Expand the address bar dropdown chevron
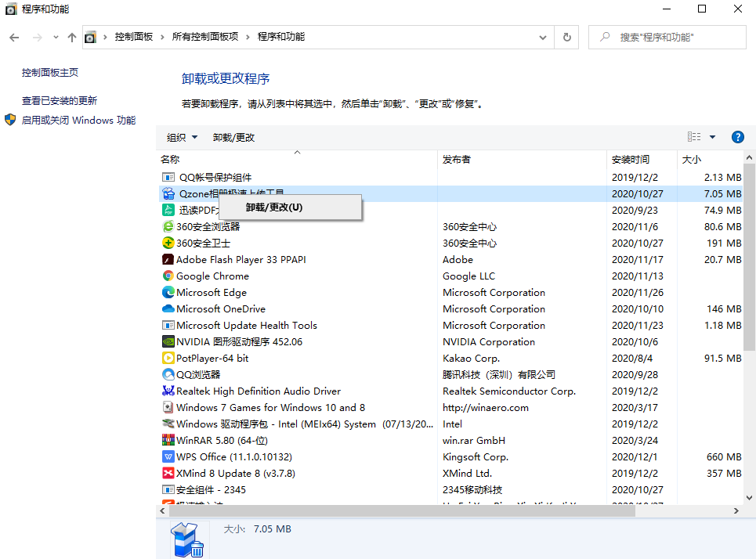The image size is (756, 559). (x=541, y=37)
